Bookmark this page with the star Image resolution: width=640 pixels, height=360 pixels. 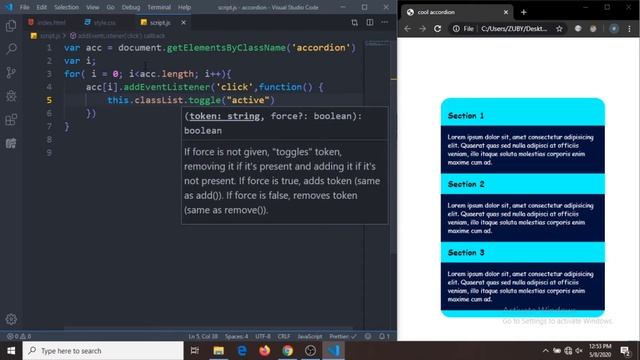(559, 29)
